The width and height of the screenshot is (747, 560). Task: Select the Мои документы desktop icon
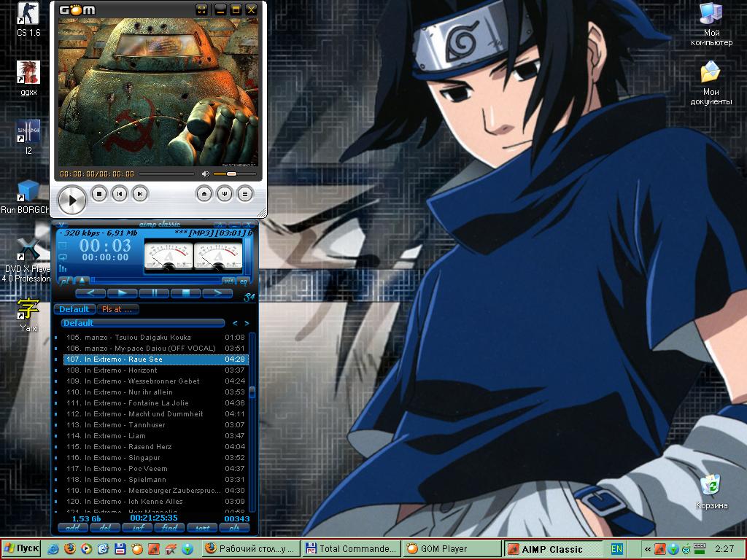coord(711,83)
